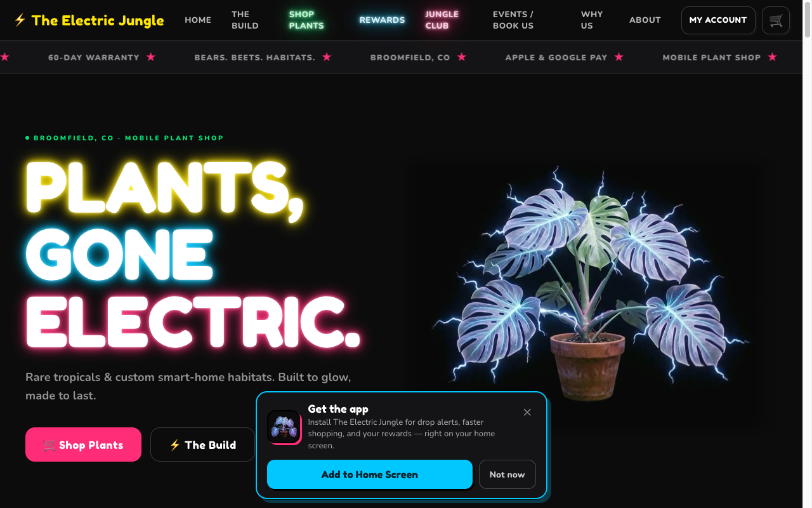Click the BROOMFIELD, CO ticker text
The height and width of the screenshot is (508, 812).
coord(410,57)
